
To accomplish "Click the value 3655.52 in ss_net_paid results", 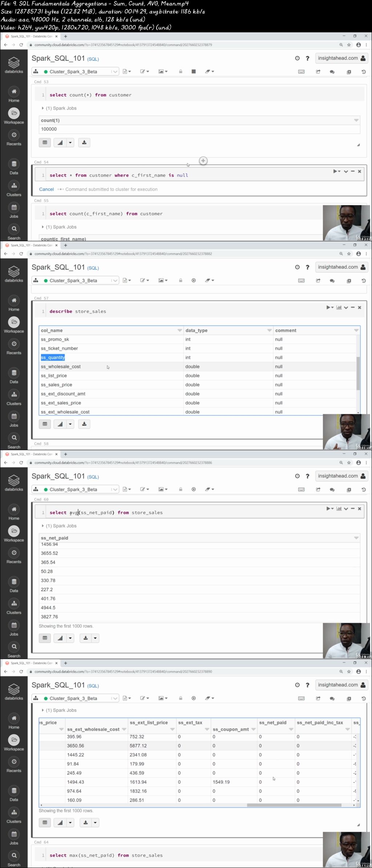I will pyautogui.click(x=49, y=553).
